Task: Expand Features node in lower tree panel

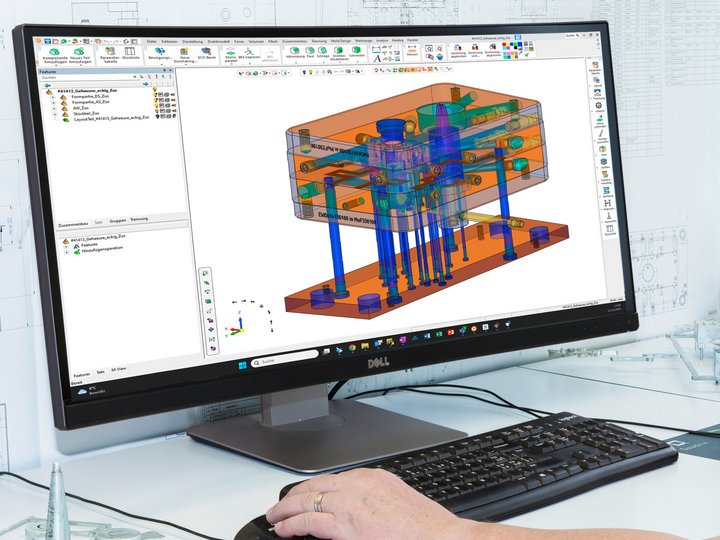Action: [66, 245]
